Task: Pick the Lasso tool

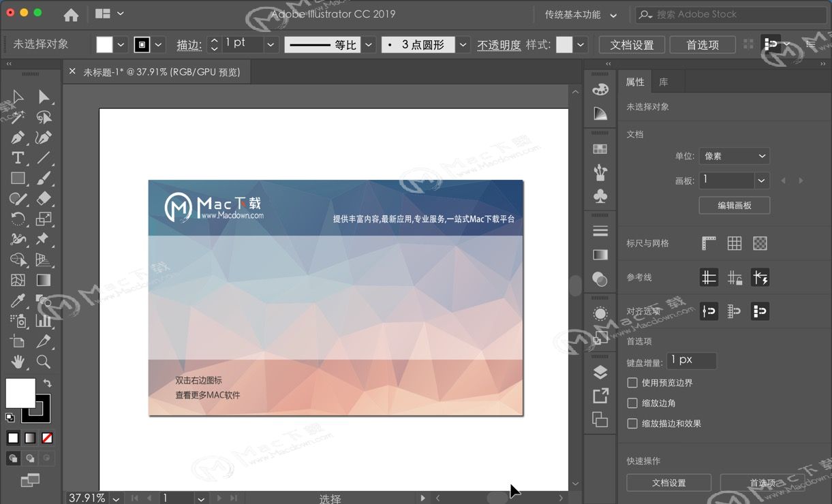Action: [x=44, y=117]
